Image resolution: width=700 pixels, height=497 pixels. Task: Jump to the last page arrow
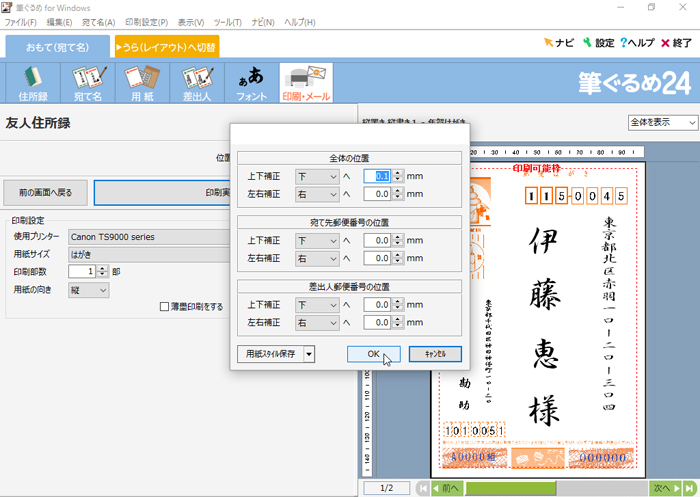coord(689,488)
